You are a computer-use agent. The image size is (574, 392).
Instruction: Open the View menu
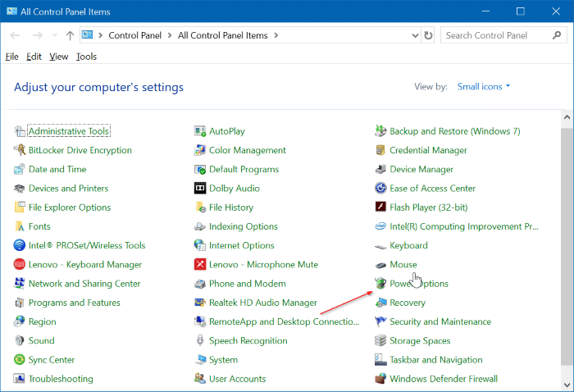coord(58,57)
